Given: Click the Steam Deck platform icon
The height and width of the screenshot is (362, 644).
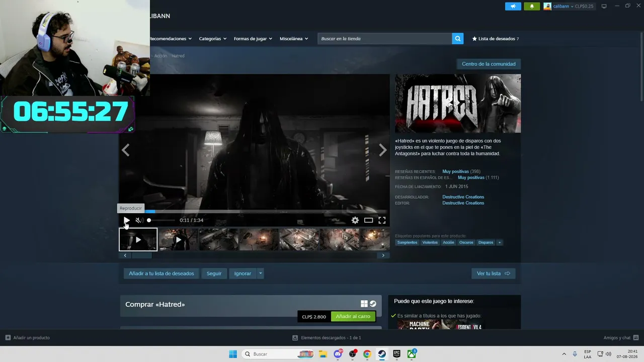Looking at the screenshot, I should (x=373, y=304).
